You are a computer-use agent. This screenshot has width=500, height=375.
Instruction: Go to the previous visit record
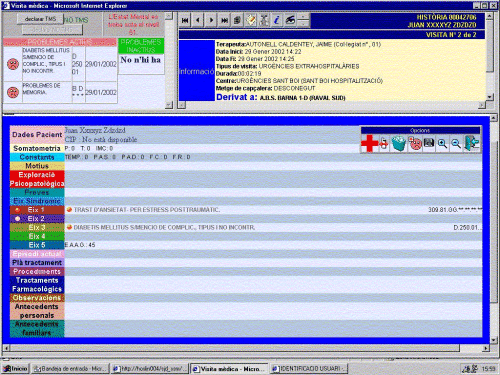198,20
